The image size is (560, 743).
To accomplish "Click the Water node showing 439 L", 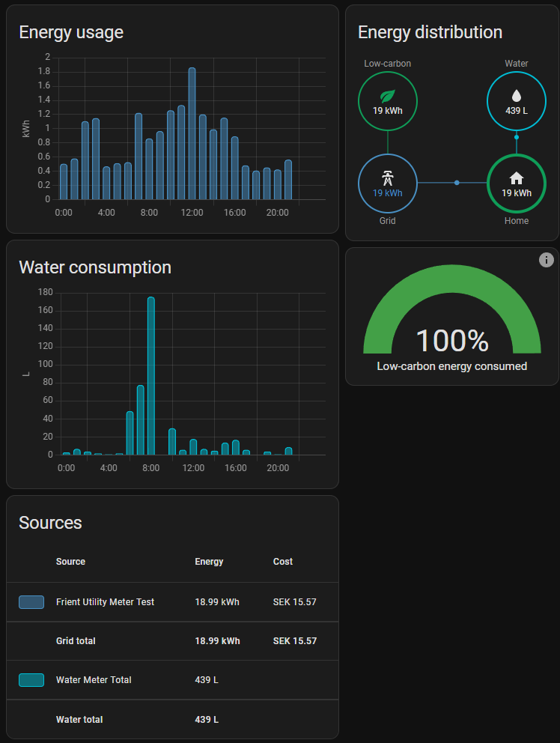I will tap(516, 101).
